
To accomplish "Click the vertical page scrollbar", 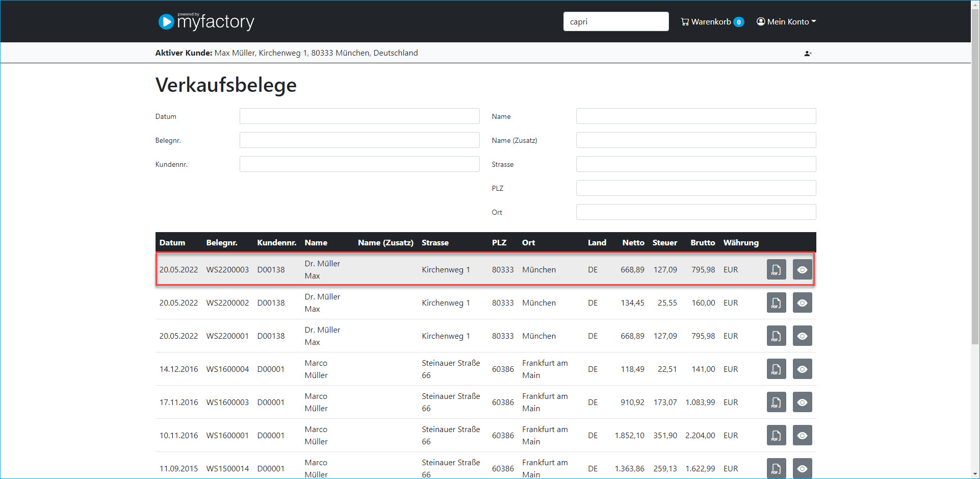I will (975, 175).
